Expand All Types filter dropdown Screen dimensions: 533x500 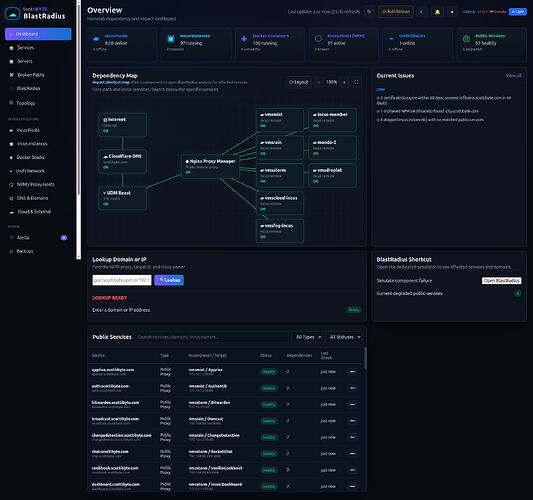(308, 337)
